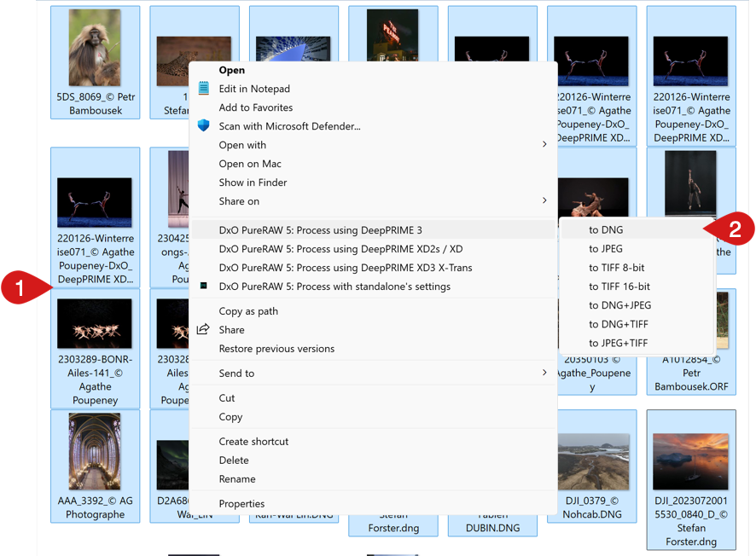
Task: Choose 'to TIFF 16-bit' in the submenu
Action: (x=619, y=287)
